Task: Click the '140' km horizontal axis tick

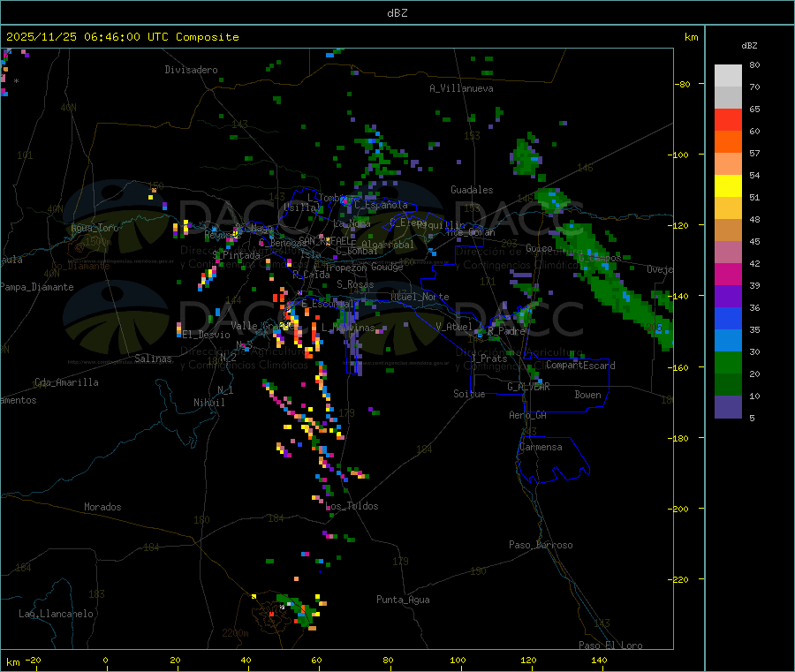Action: (x=599, y=660)
